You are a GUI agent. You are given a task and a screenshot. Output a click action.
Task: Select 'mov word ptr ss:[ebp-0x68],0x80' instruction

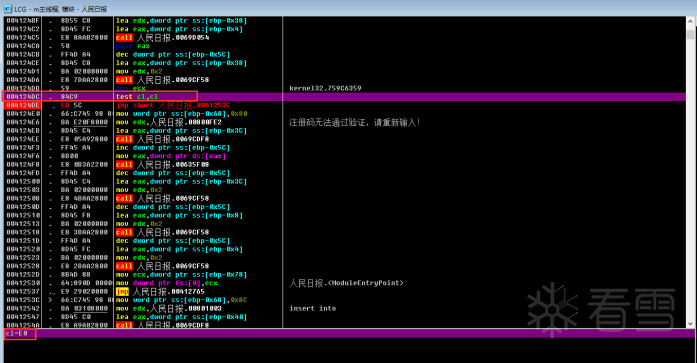[181, 114]
